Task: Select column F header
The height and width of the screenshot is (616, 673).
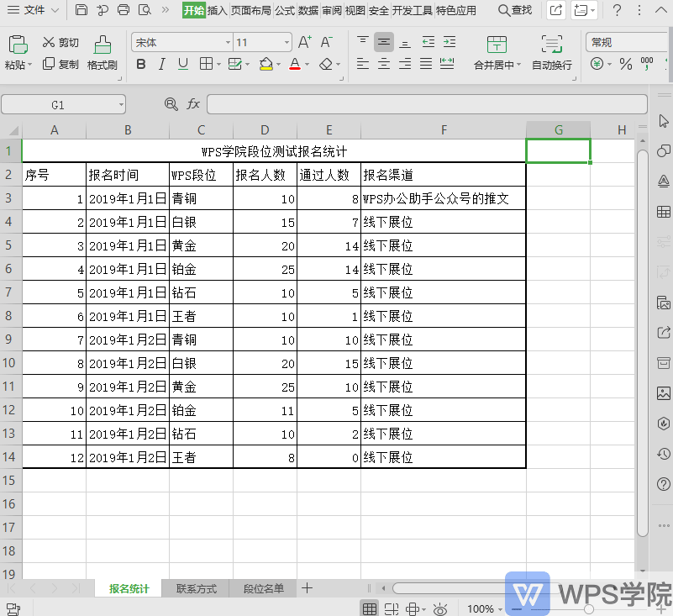Action: point(444,130)
